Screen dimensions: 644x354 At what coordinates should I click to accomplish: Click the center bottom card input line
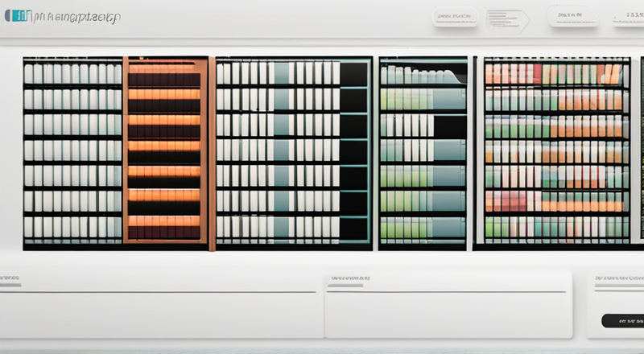(x=447, y=291)
